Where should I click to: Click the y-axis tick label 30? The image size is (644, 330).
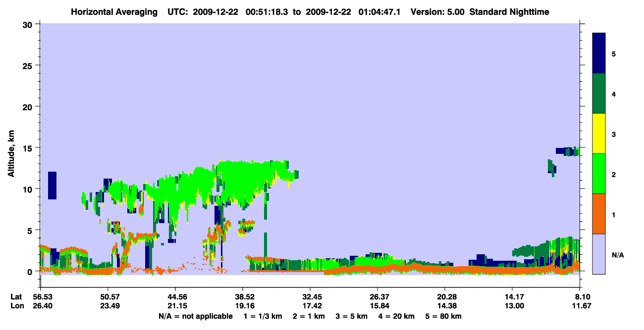[x=29, y=24]
